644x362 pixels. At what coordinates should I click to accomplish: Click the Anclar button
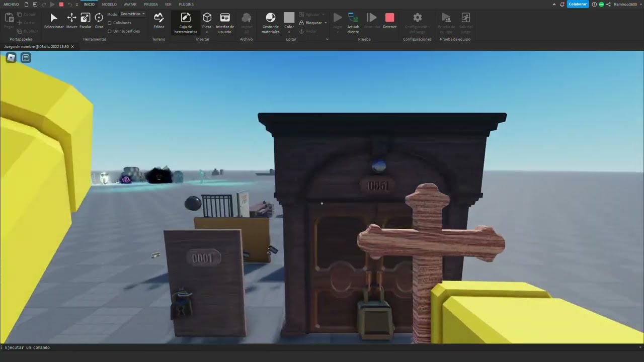point(308,31)
